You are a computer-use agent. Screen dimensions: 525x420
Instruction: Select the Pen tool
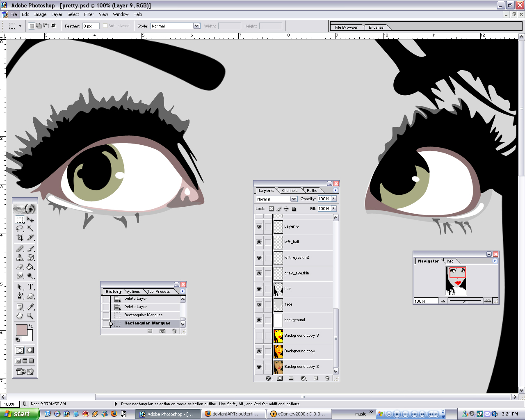tap(20, 296)
